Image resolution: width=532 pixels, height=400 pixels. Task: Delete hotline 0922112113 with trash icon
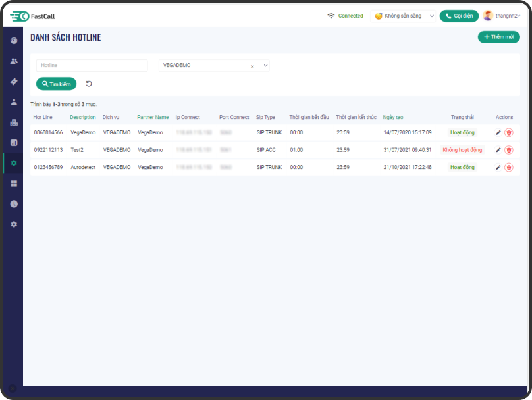[509, 150]
